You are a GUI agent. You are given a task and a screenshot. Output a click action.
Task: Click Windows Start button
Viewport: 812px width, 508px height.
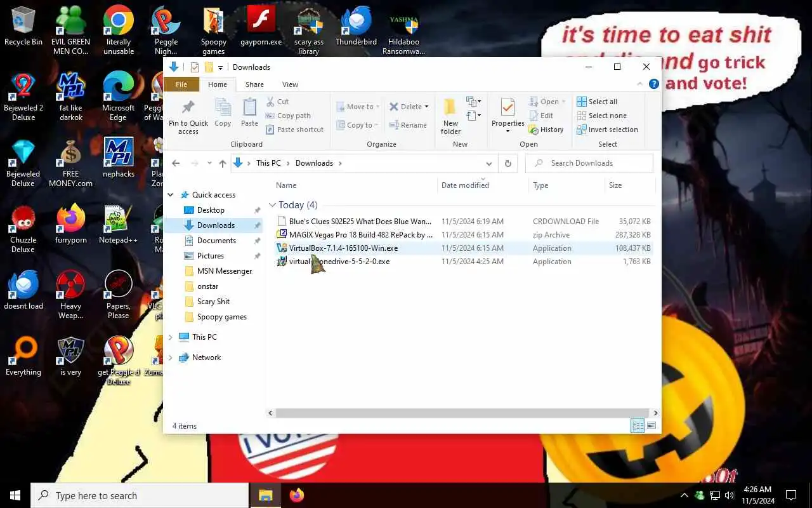click(x=15, y=495)
